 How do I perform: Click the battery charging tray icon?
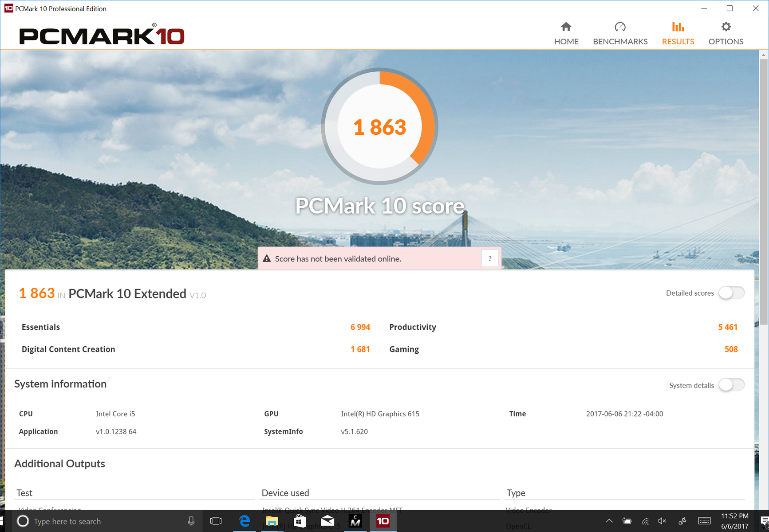[627, 521]
